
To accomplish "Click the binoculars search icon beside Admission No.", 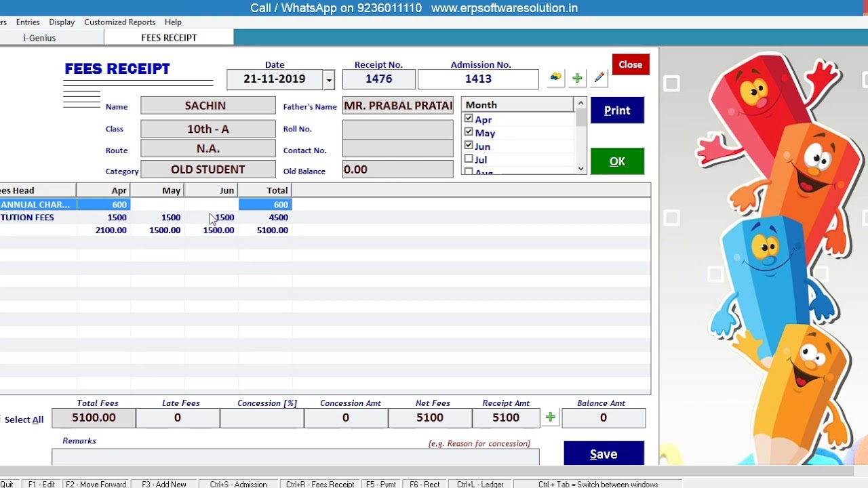I will coord(555,78).
